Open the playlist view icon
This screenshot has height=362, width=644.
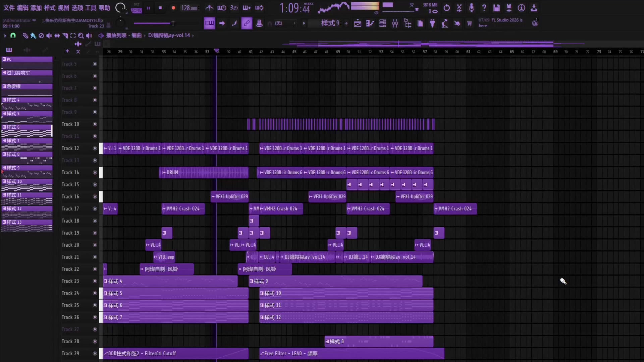tap(358, 23)
